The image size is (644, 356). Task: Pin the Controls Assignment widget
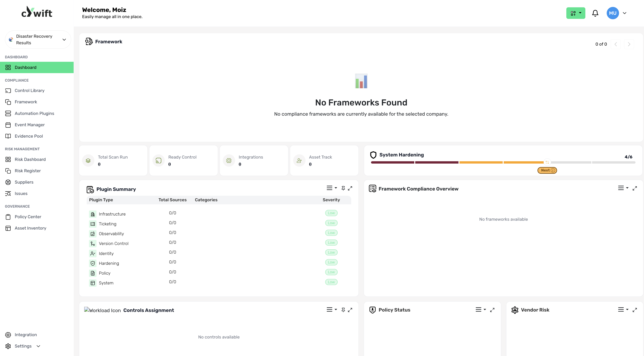343,310
